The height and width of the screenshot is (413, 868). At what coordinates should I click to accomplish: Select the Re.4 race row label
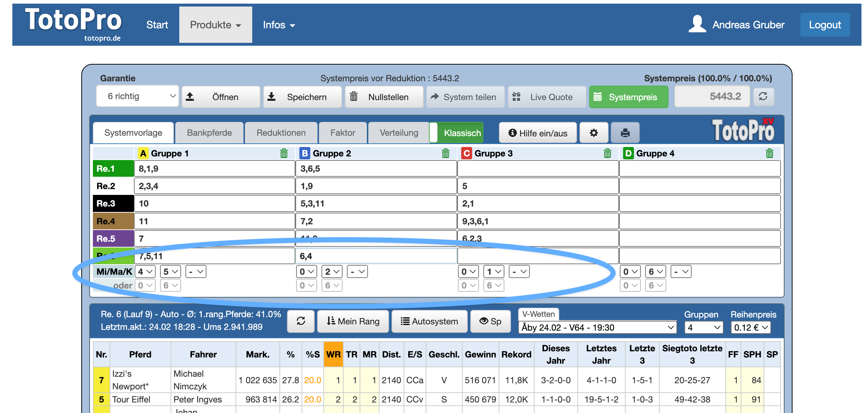click(x=113, y=221)
